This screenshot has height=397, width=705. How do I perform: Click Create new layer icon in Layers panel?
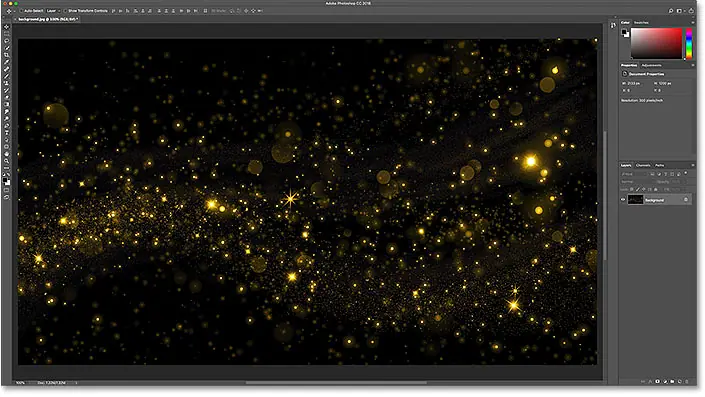[x=679, y=381]
